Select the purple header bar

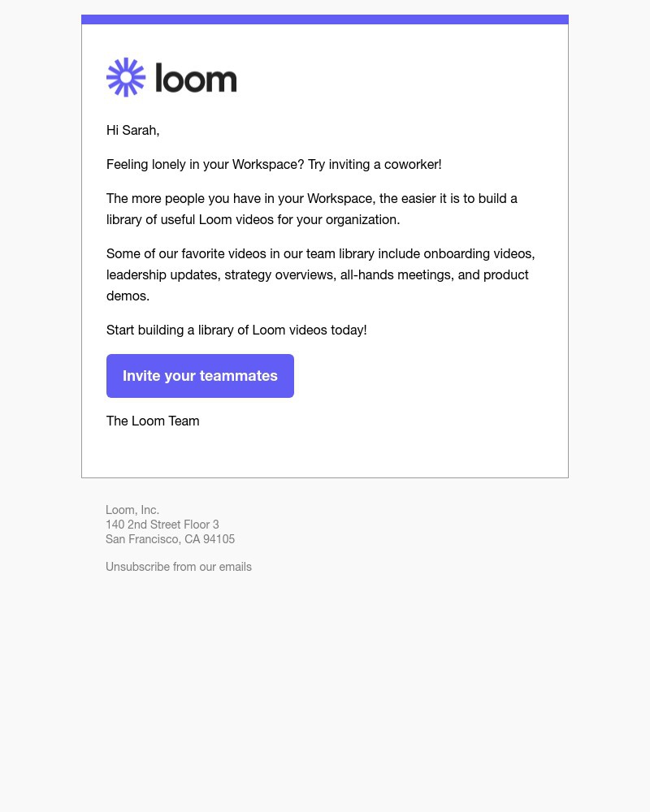pyautogui.click(x=325, y=19)
